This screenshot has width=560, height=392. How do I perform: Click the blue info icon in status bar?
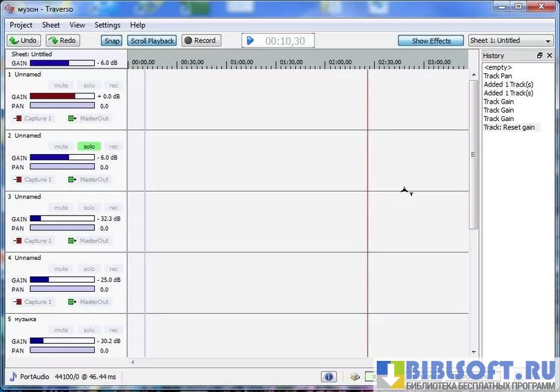pyautogui.click(x=328, y=377)
